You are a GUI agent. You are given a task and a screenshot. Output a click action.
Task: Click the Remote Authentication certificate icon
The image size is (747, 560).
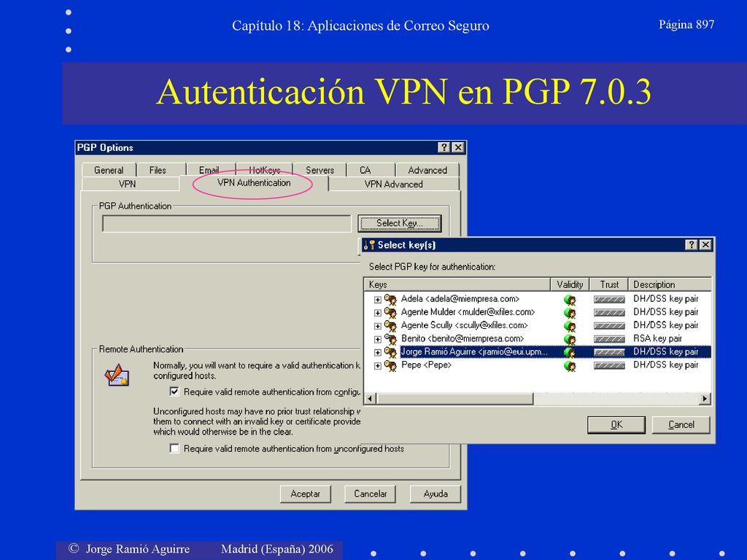117,376
